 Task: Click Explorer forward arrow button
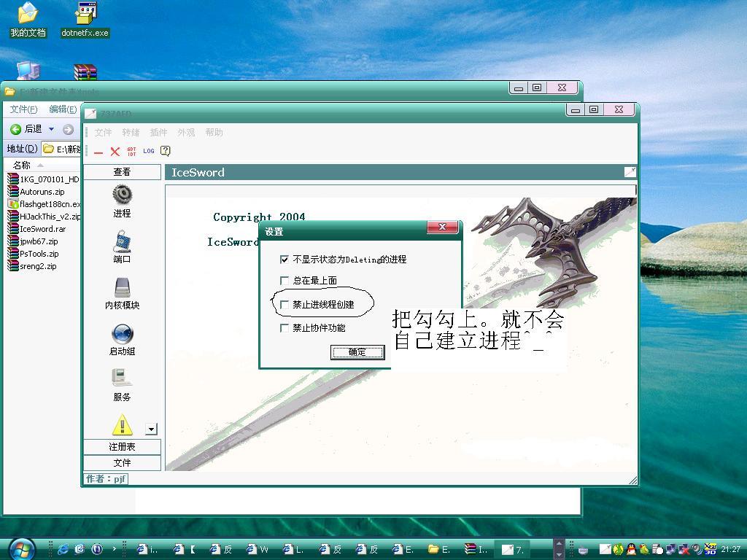pyautogui.click(x=68, y=129)
